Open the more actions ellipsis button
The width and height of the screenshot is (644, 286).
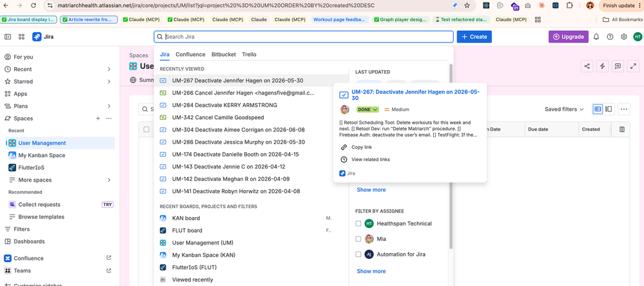624,109
